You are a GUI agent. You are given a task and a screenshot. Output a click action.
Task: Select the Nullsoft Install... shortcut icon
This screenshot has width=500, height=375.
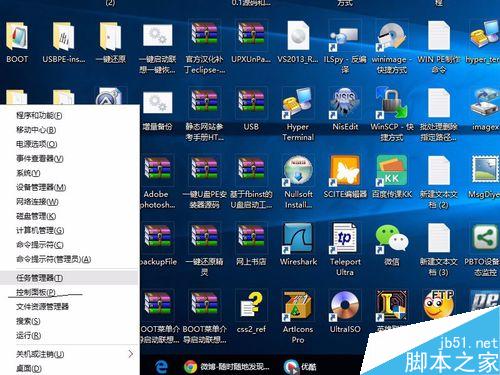(x=298, y=171)
